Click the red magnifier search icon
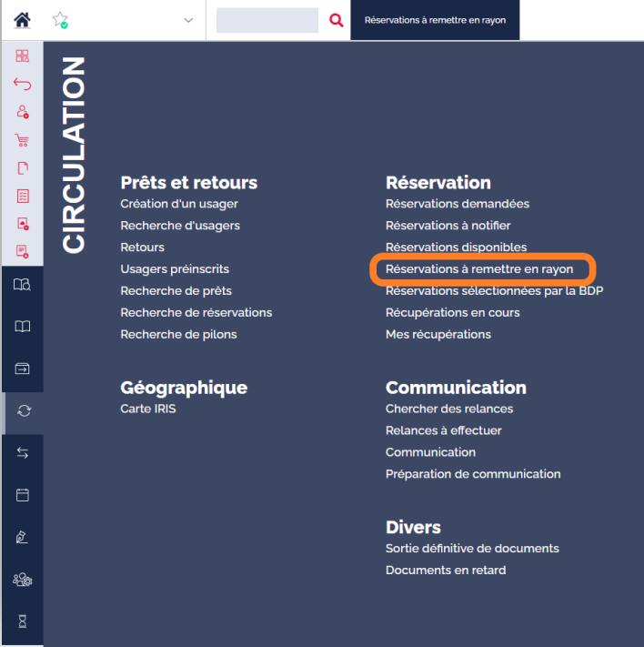 (x=337, y=20)
